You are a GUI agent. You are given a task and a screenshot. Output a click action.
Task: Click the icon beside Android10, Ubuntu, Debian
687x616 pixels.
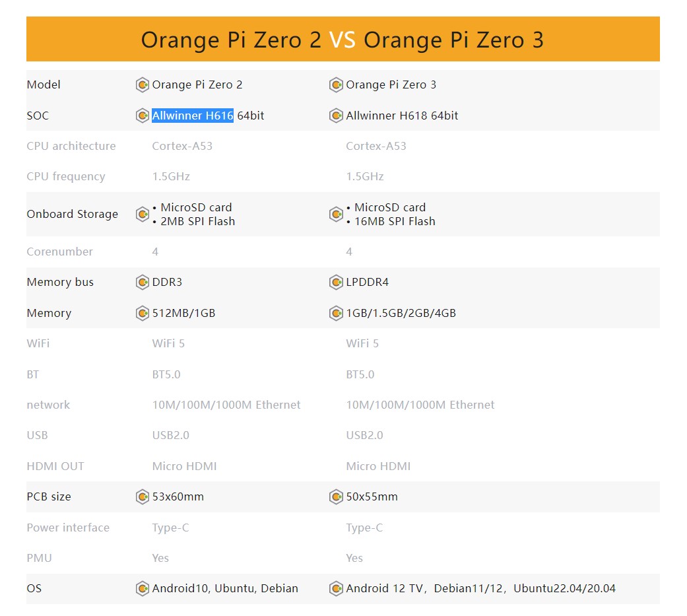pos(143,589)
